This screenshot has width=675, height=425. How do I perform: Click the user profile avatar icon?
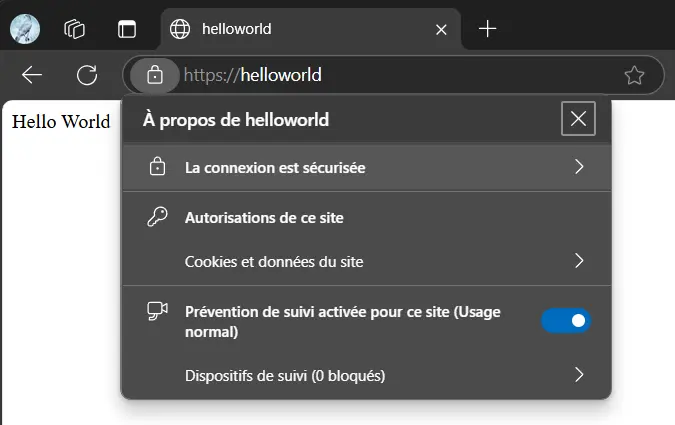25,29
